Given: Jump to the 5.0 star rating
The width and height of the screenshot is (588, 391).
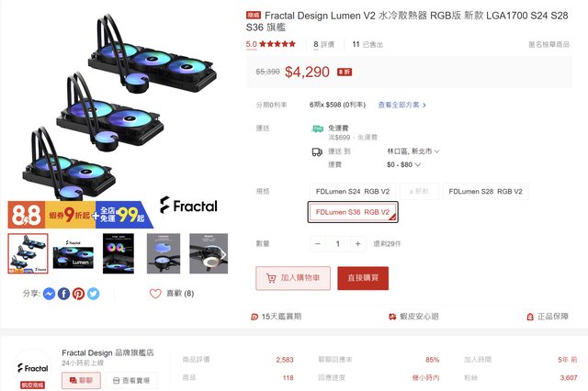Looking at the screenshot, I should 270,44.
